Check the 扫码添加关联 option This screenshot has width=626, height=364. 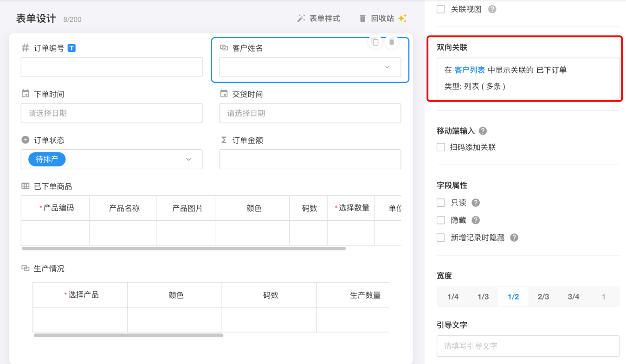tap(441, 147)
